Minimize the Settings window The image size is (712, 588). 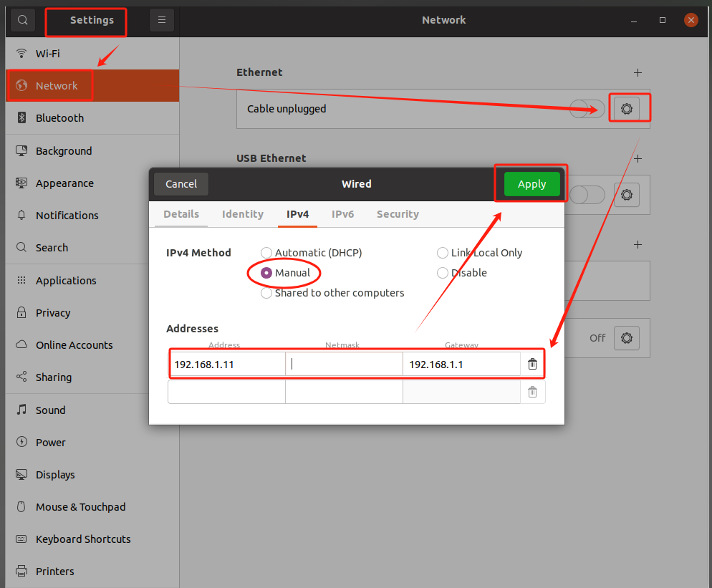point(634,21)
